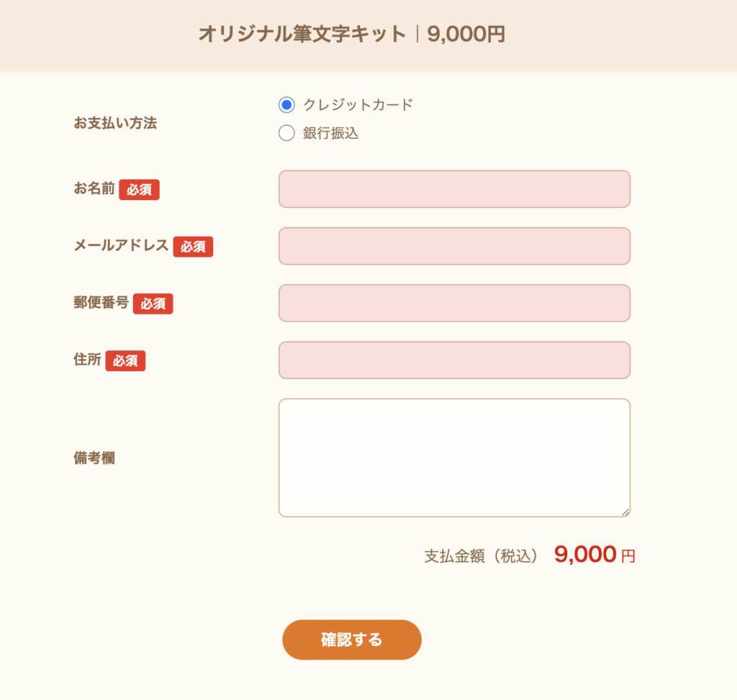The height and width of the screenshot is (700, 737).
Task: Click the クレジットカード option label text
Action: click(358, 105)
